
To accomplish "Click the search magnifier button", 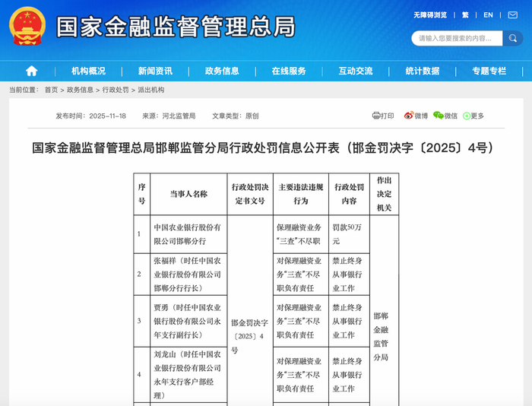I will (x=513, y=38).
